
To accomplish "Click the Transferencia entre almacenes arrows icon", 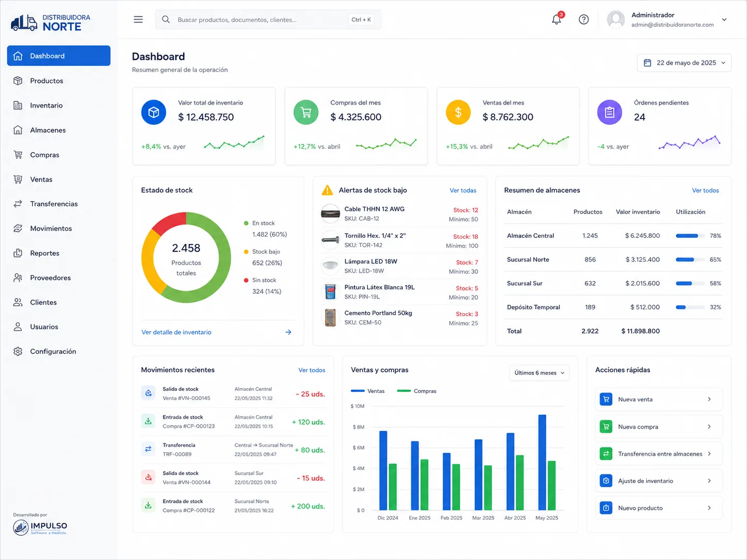I will pos(606,454).
